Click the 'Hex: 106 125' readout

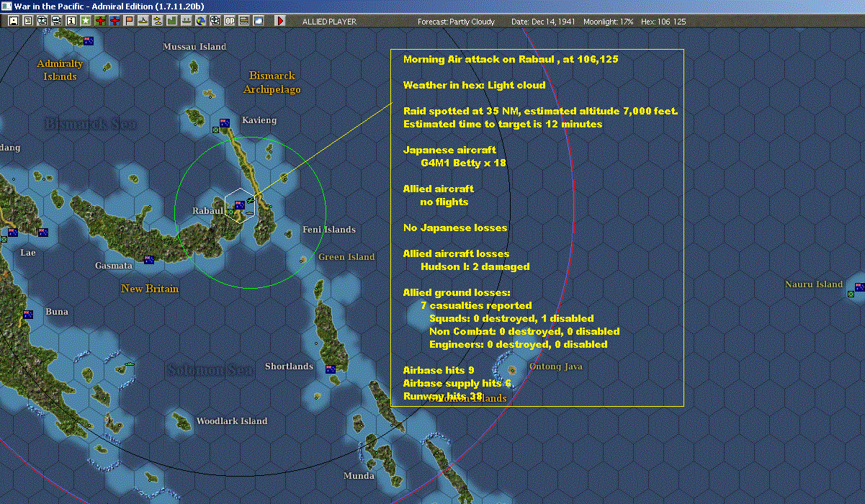663,22
